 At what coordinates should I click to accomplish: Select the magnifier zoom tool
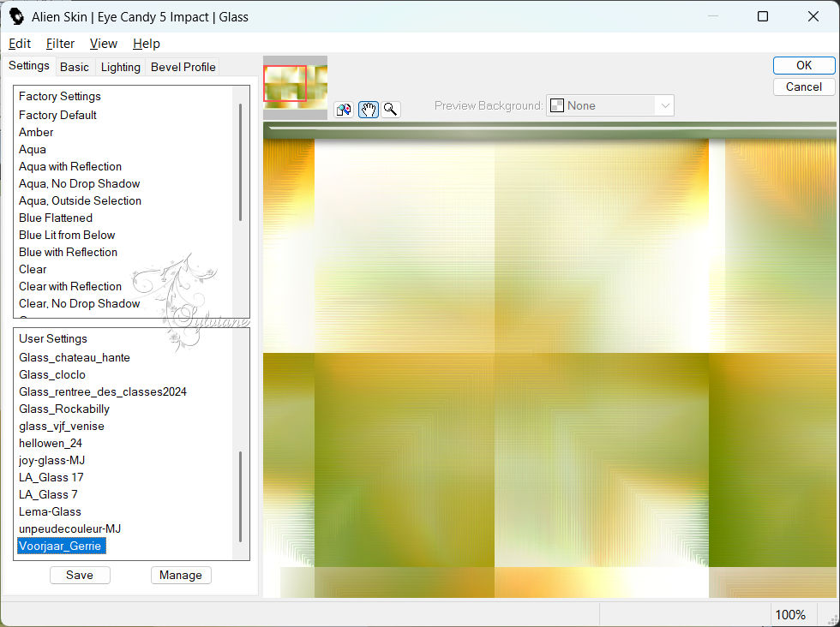pos(391,110)
